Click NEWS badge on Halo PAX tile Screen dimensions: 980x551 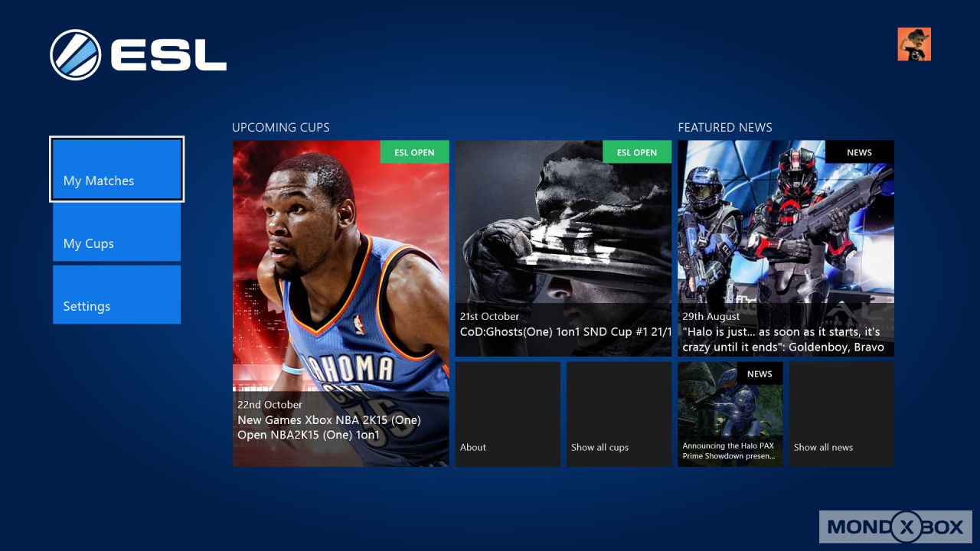pyautogui.click(x=759, y=374)
